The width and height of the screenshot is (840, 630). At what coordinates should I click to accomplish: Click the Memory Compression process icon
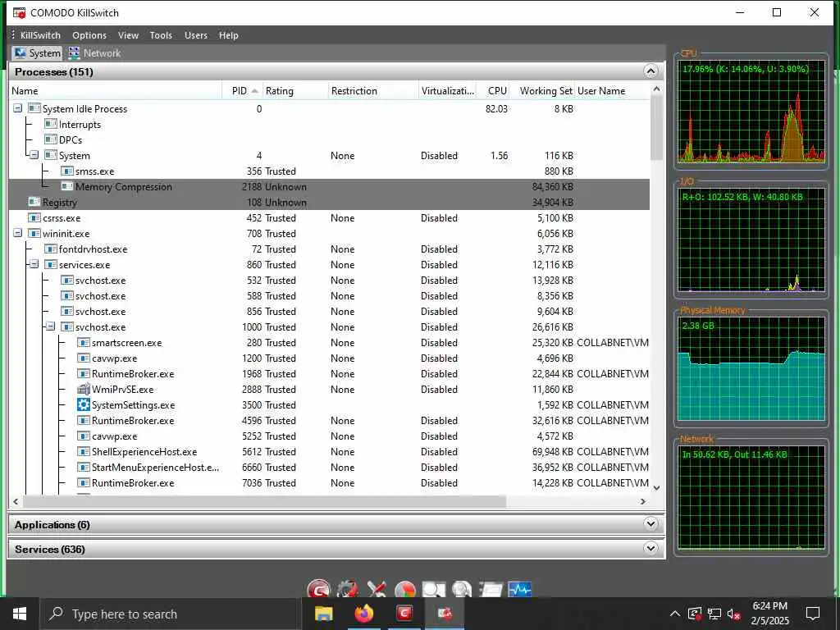(67, 187)
